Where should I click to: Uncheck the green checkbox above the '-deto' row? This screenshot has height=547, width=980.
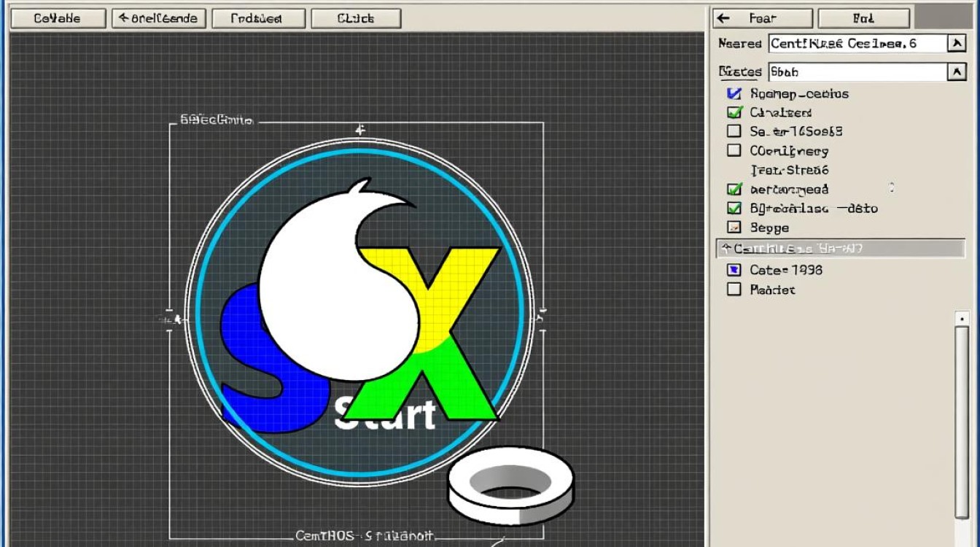tap(734, 189)
